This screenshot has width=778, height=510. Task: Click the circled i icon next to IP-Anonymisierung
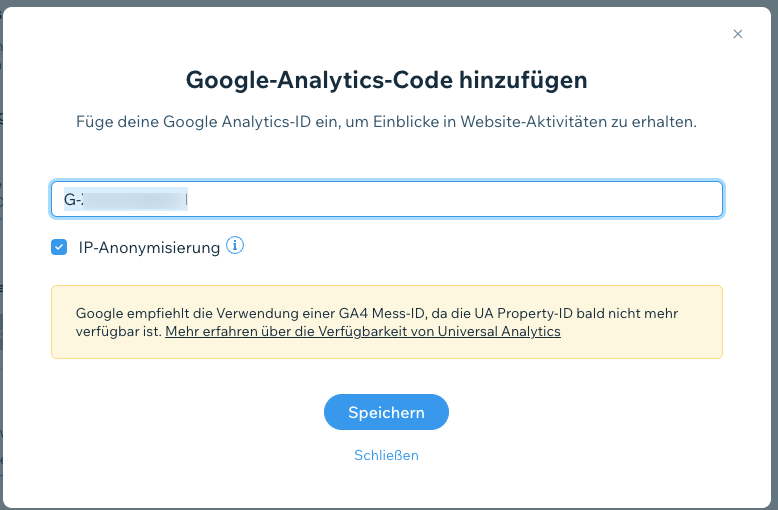(x=235, y=246)
